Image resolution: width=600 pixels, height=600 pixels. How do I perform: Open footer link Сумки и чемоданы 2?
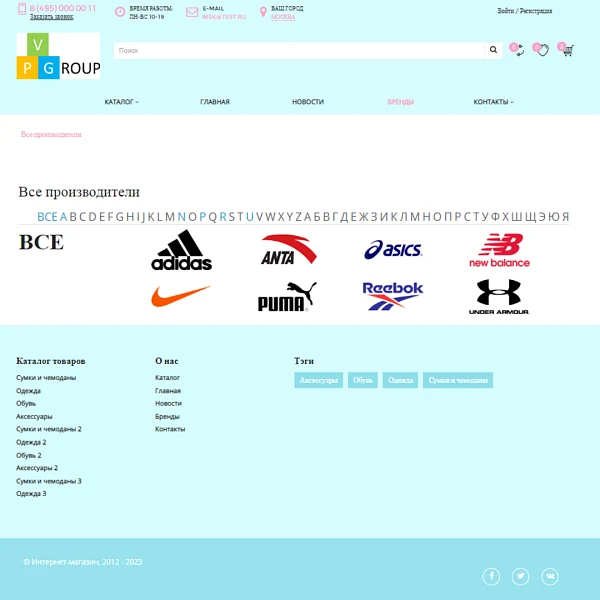pyautogui.click(x=49, y=429)
